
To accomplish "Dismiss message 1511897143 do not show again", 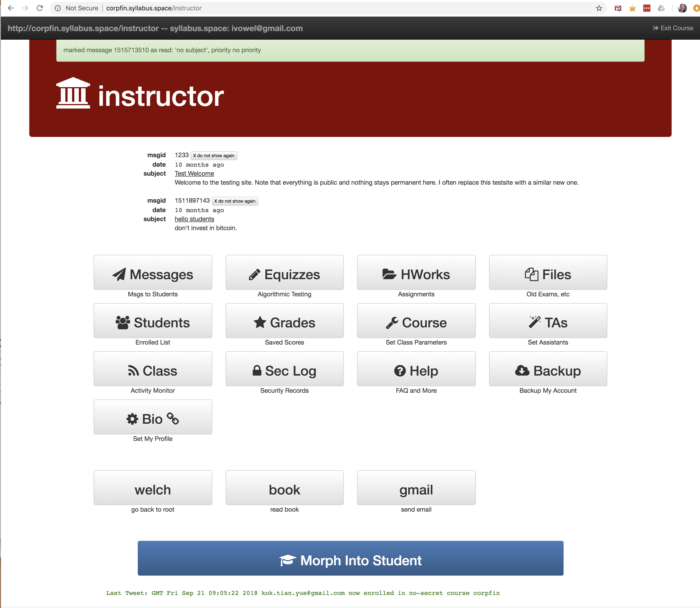I will tap(235, 201).
